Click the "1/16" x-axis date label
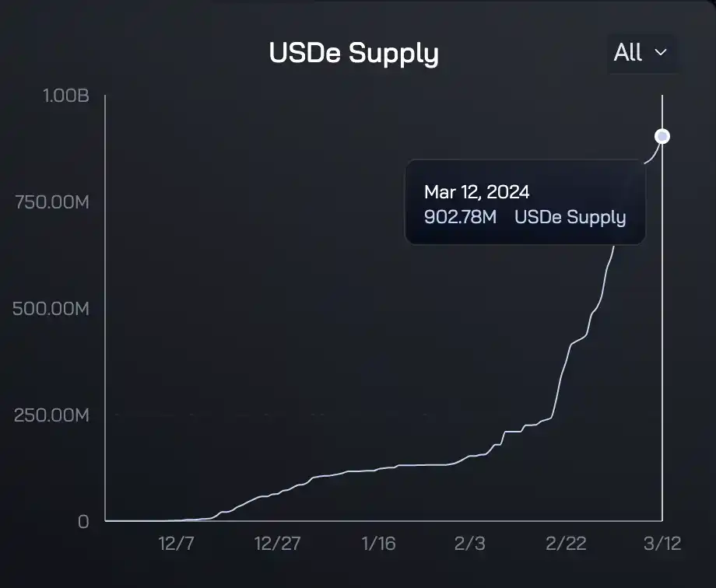The width and height of the screenshot is (716, 588). click(378, 544)
